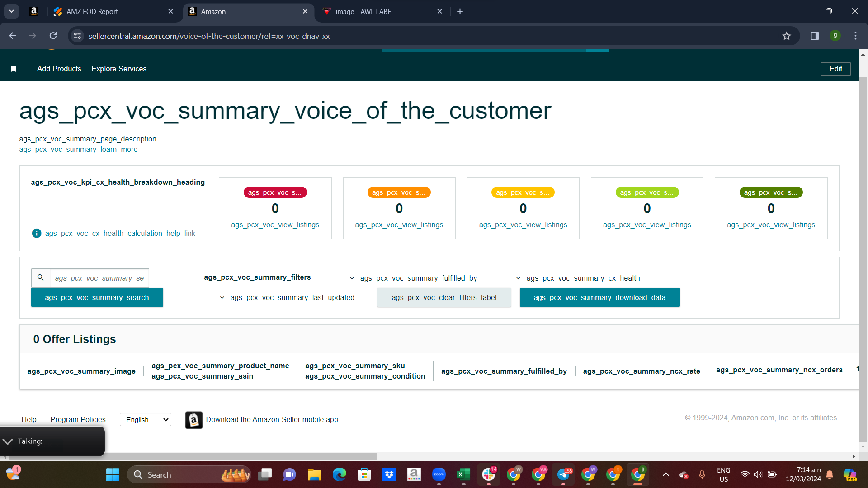Open view_listings under the orange badge
This screenshot has height=488, width=868.
(399, 225)
